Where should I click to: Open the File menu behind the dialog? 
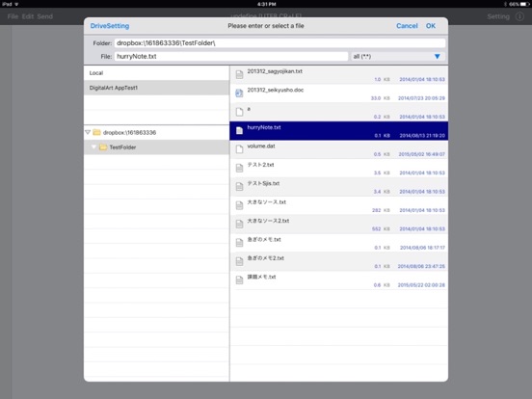pos(13,16)
